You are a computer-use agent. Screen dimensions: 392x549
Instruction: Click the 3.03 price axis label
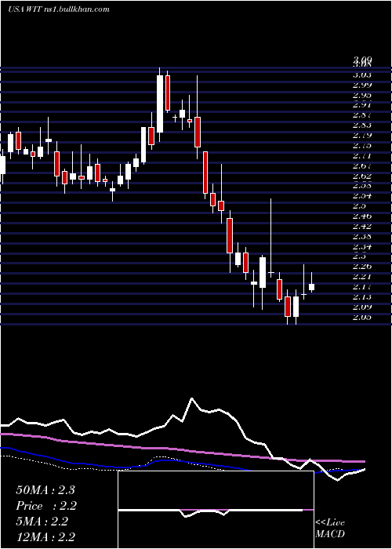pyautogui.click(x=362, y=75)
